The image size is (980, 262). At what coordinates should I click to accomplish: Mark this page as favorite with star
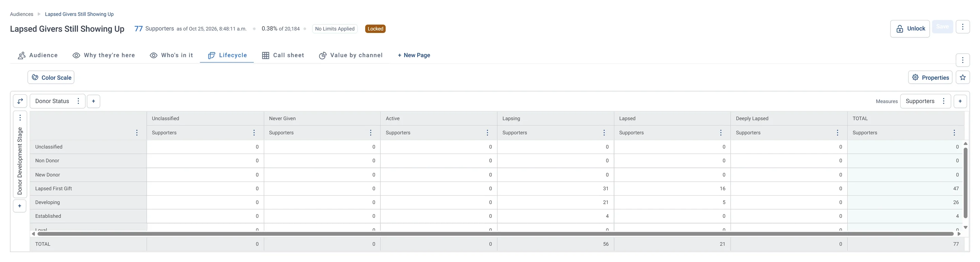(x=963, y=78)
